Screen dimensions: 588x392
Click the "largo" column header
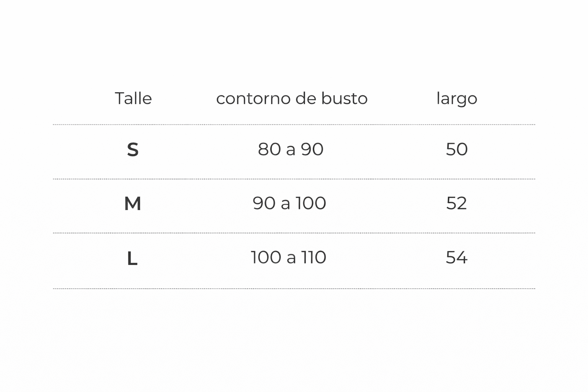457,99
